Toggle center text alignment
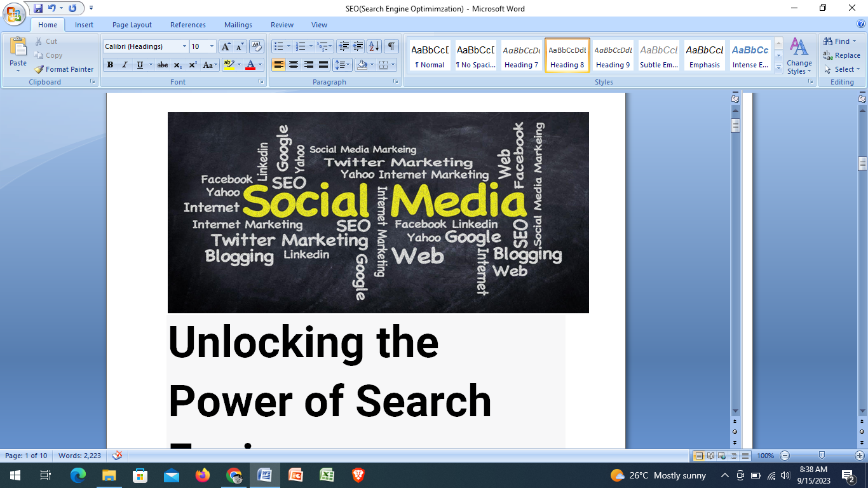The image size is (868, 488). (x=293, y=64)
